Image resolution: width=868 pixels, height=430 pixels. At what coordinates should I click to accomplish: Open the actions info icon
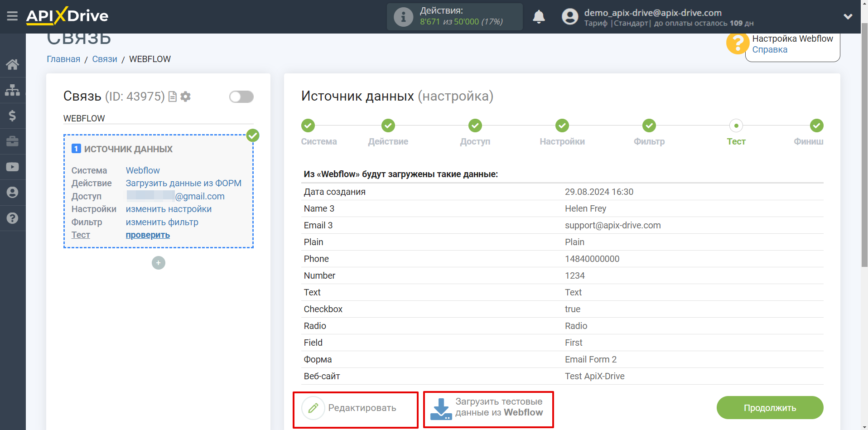tap(403, 17)
